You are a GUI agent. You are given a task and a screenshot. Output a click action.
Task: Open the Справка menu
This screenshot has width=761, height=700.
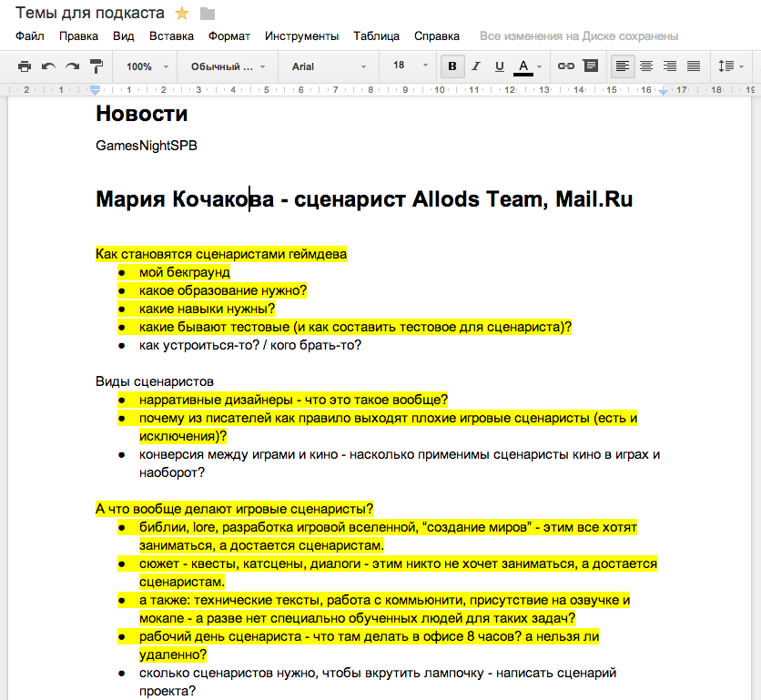point(436,36)
